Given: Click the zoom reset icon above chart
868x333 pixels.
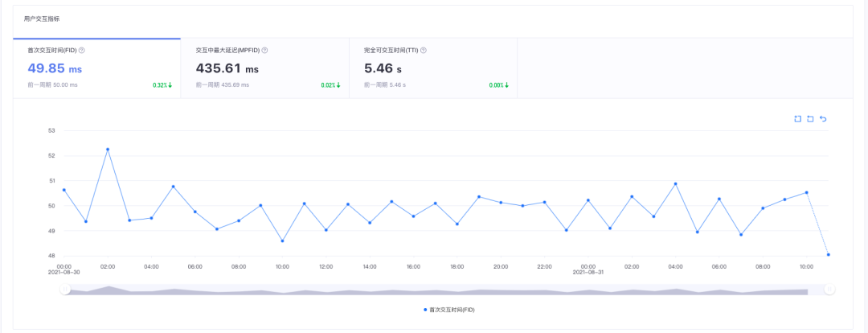Looking at the screenshot, I should (x=810, y=118).
